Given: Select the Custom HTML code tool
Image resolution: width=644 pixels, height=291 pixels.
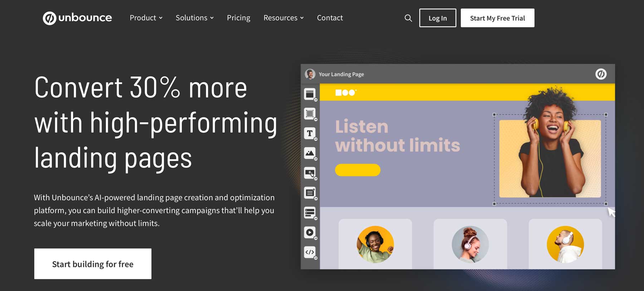Looking at the screenshot, I should pos(310,252).
